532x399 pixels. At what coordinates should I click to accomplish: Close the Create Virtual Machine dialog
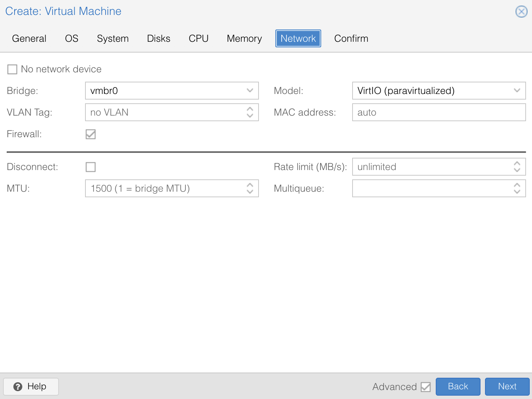point(521,12)
